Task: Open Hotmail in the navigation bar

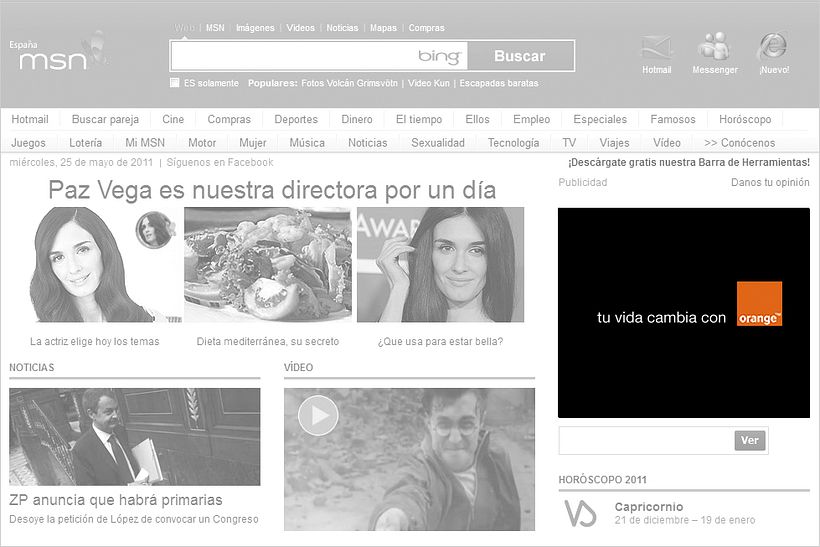Action: coord(30,119)
